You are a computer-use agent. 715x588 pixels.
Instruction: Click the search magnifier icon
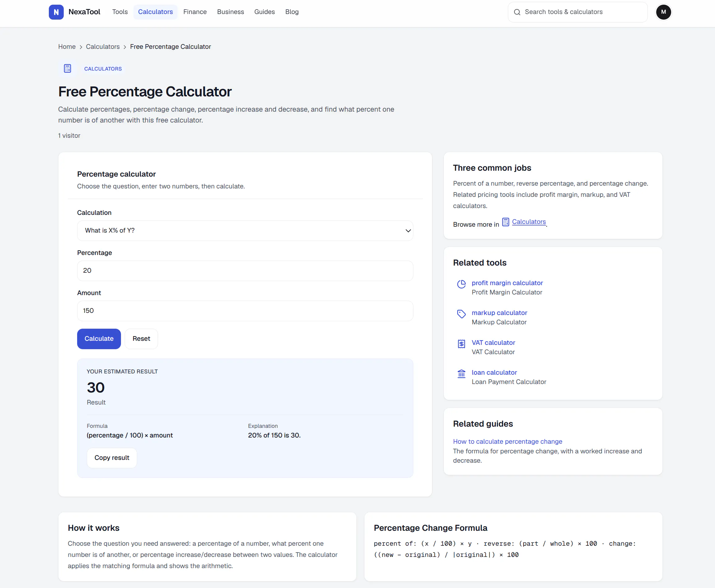click(x=517, y=12)
